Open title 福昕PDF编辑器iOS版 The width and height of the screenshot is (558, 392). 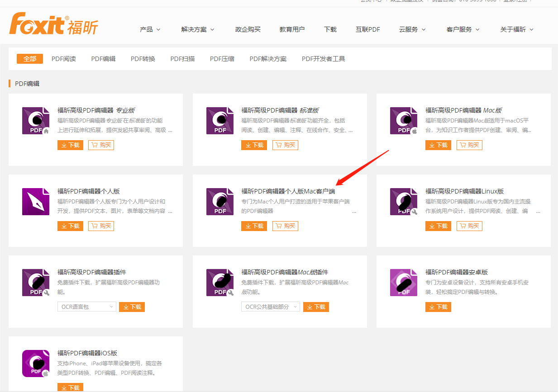point(87,353)
